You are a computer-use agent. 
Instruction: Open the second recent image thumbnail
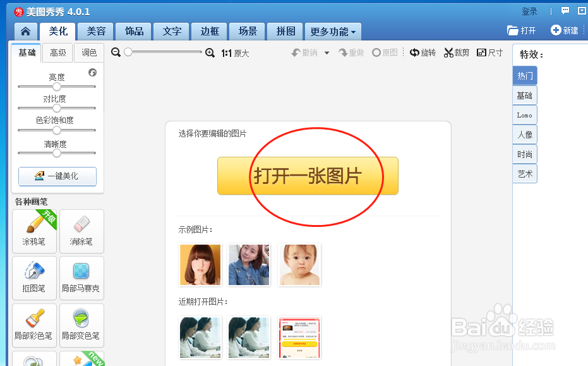coord(249,338)
